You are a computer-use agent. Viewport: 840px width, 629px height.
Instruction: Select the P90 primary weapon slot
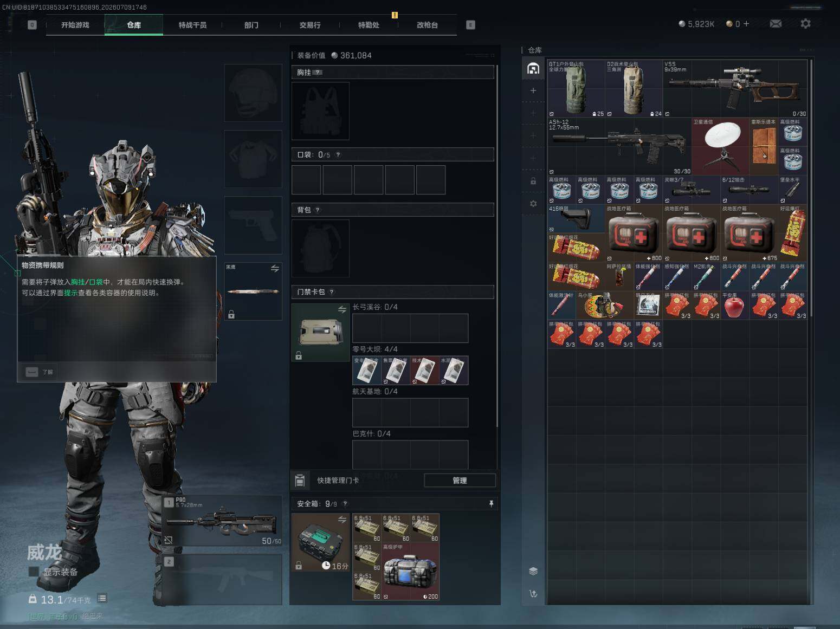pyautogui.click(x=222, y=521)
